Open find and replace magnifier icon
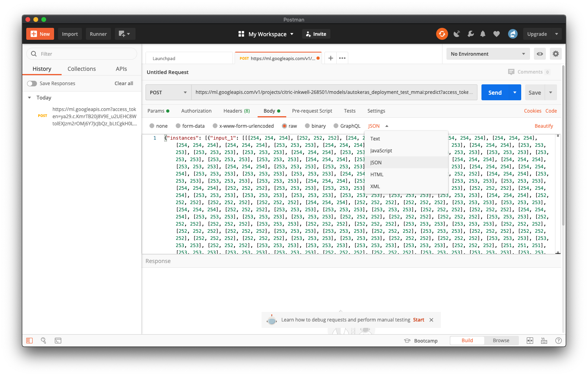Screen dimensions: 588x376 pos(44,341)
